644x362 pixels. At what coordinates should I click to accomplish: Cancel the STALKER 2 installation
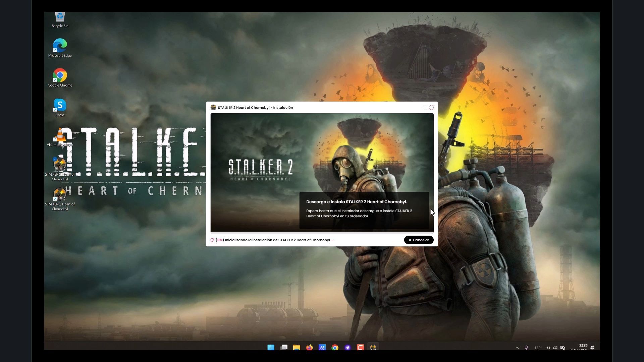coord(419,240)
